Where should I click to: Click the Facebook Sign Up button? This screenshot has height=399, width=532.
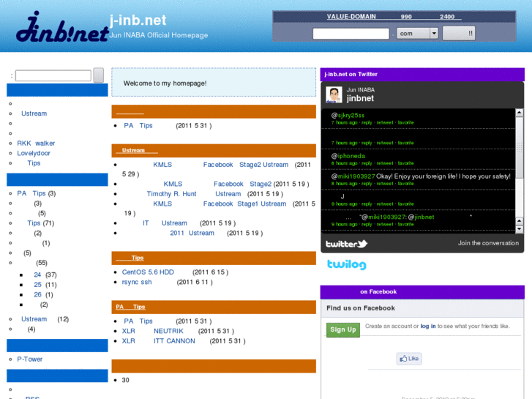coord(343,329)
